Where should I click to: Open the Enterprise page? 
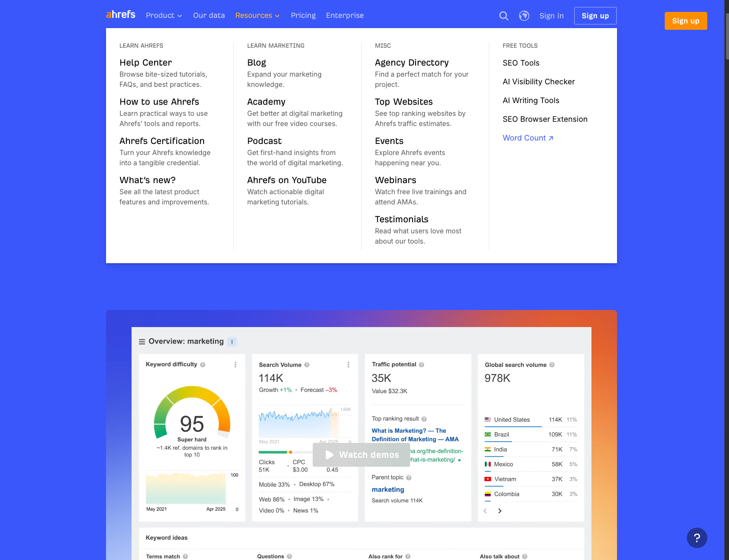(345, 16)
